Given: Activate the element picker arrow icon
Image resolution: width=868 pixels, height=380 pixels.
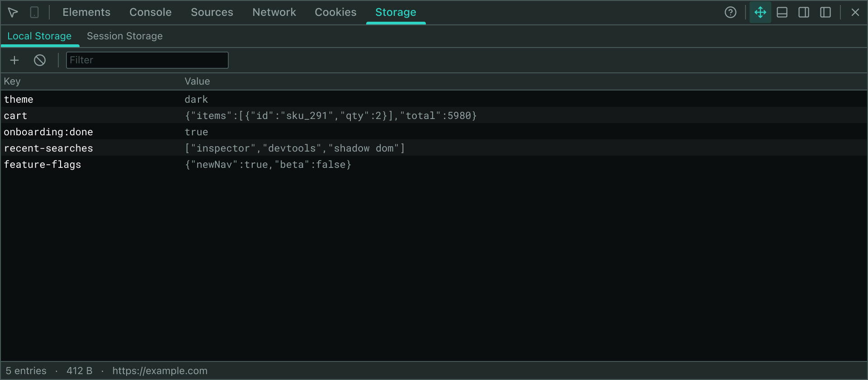Looking at the screenshot, I should click(x=13, y=12).
